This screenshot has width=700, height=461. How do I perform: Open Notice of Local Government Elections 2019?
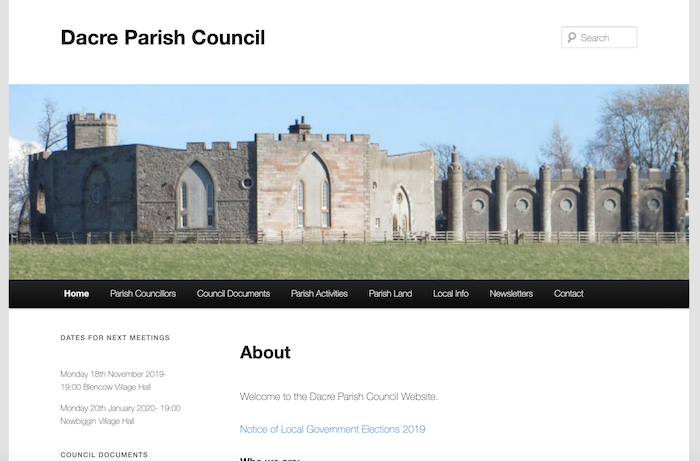[332, 429]
